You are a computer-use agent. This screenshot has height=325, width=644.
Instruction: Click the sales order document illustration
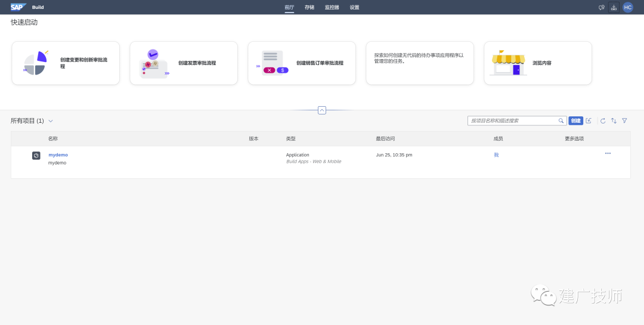point(273,63)
